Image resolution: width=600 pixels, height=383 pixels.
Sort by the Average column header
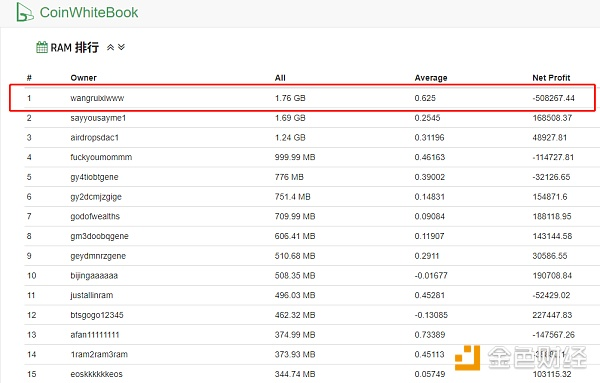[x=431, y=78]
